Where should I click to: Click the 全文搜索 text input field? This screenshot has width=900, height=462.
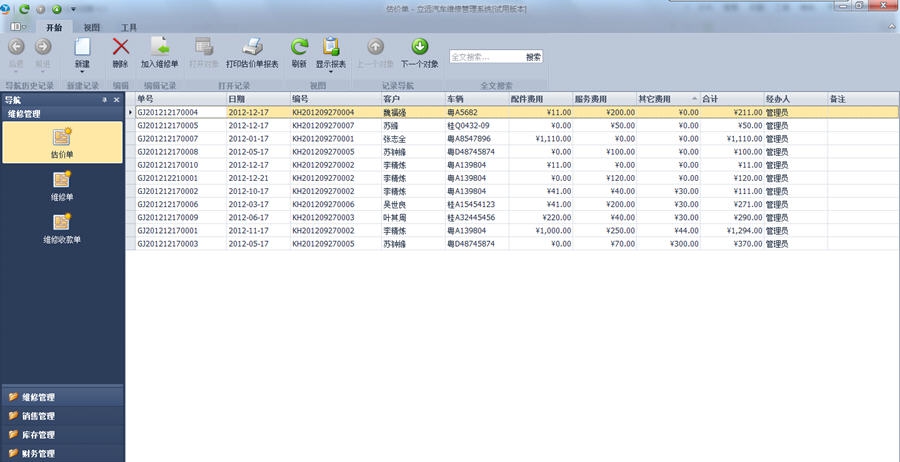485,57
